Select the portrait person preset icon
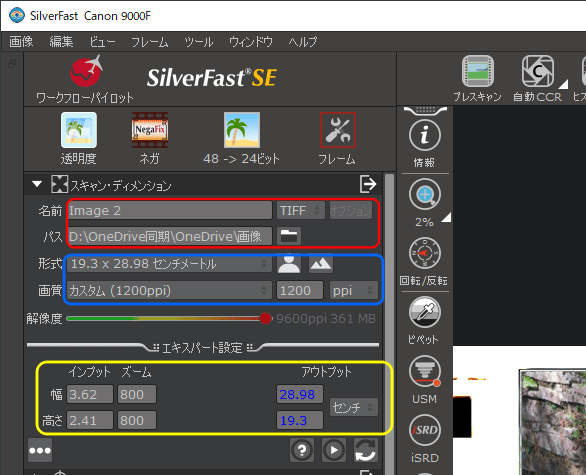Image resolution: width=586 pixels, height=475 pixels. click(x=289, y=263)
